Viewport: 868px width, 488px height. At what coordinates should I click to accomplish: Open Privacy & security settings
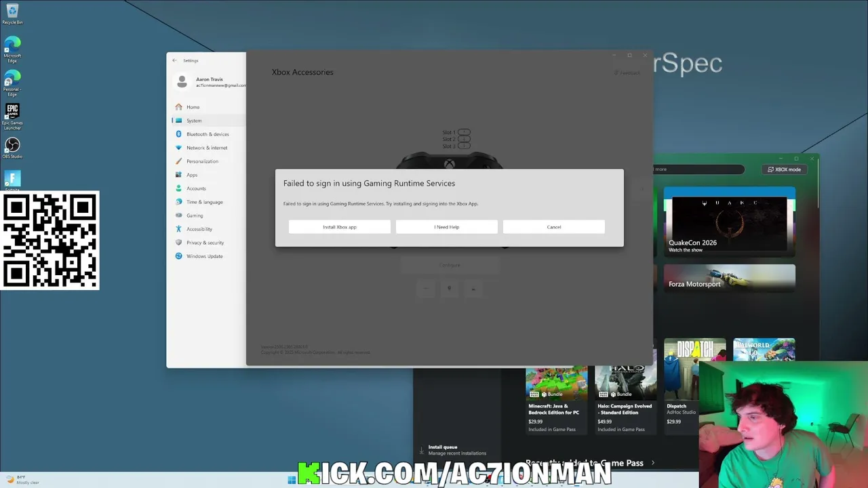[x=209, y=243]
